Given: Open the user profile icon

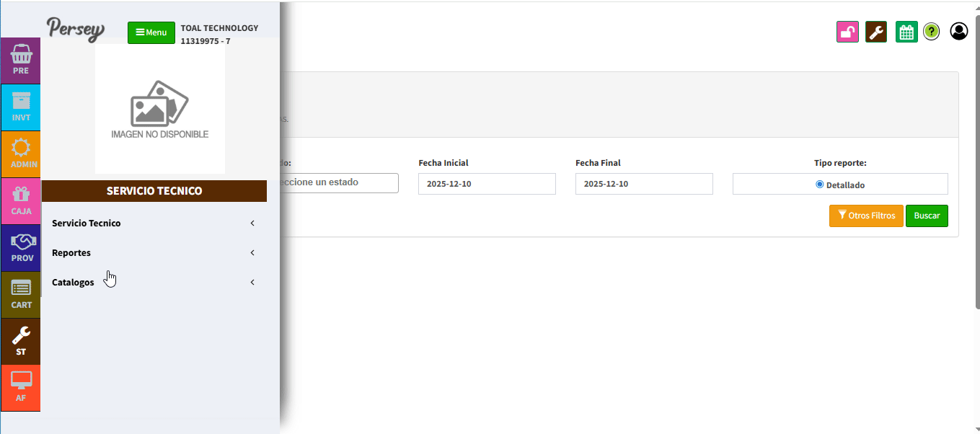Looking at the screenshot, I should [x=958, y=31].
